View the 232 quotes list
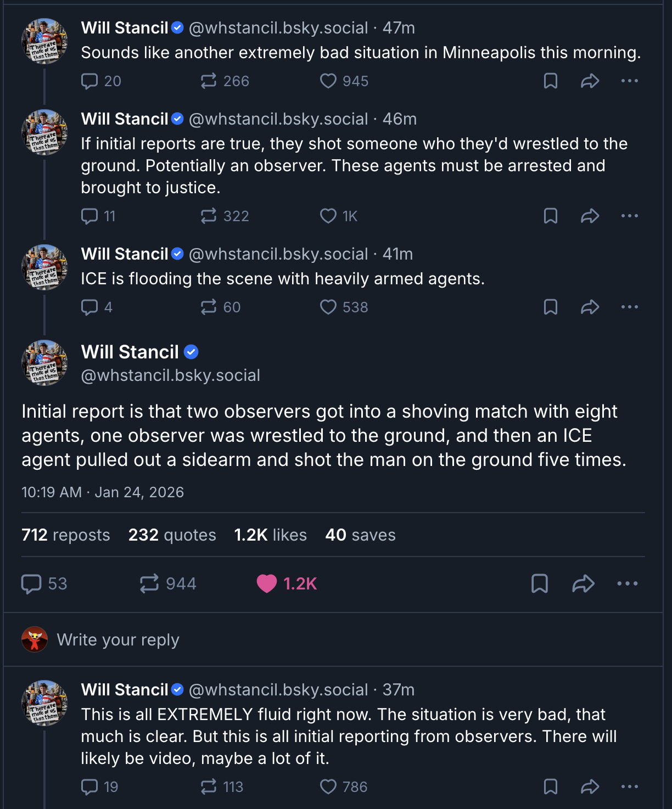Viewport: 672px width, 809px height. (x=172, y=535)
